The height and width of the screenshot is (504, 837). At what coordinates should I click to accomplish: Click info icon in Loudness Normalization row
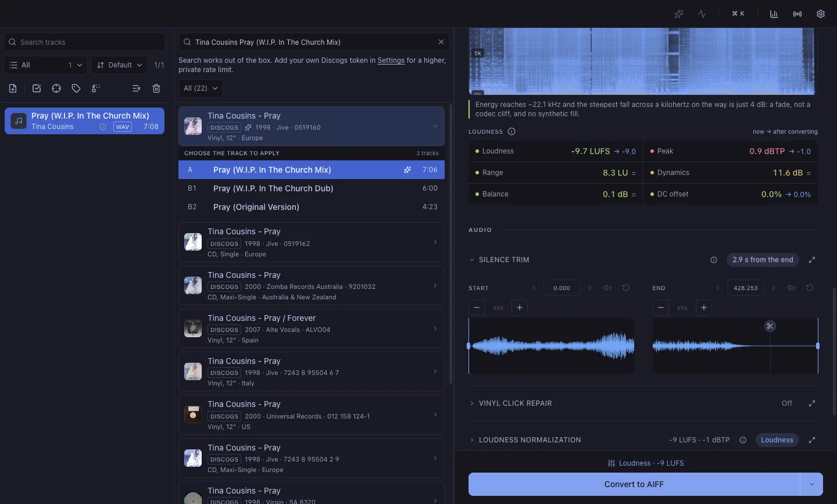tap(743, 440)
